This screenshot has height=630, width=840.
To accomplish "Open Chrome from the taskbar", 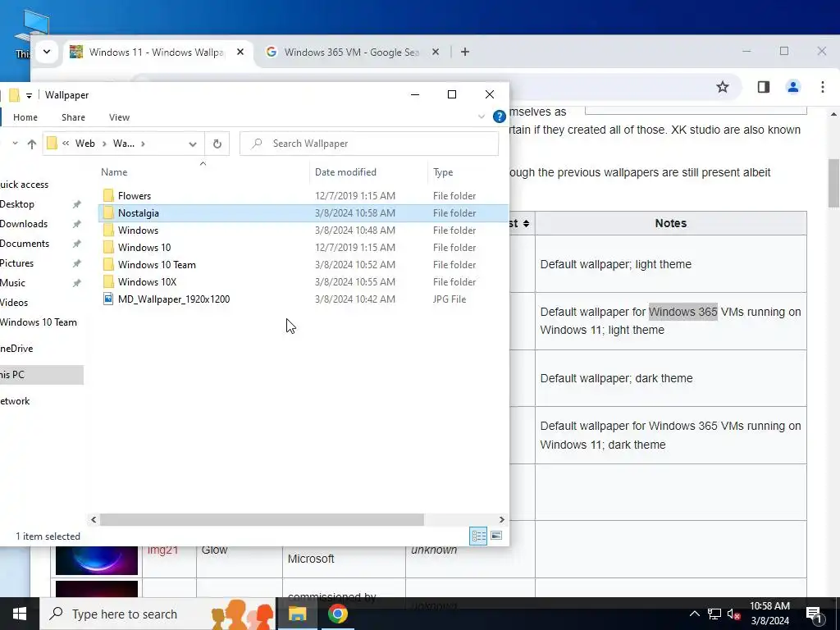I will point(337,614).
